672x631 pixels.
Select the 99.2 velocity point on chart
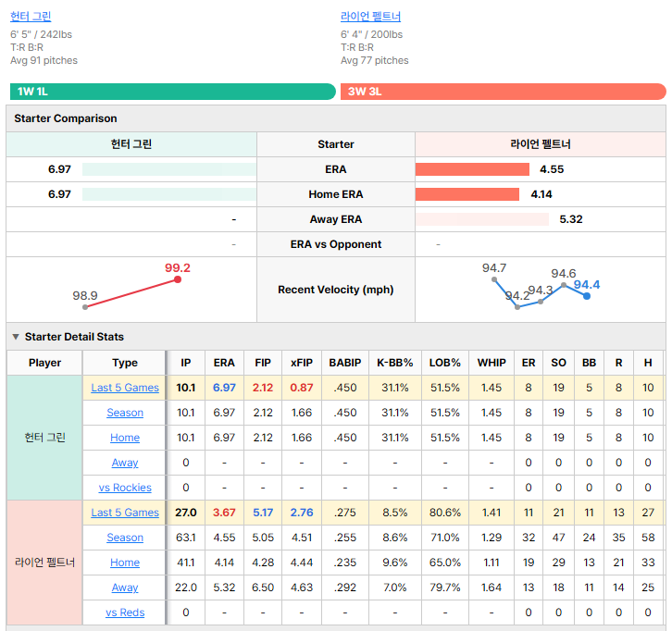[178, 279]
